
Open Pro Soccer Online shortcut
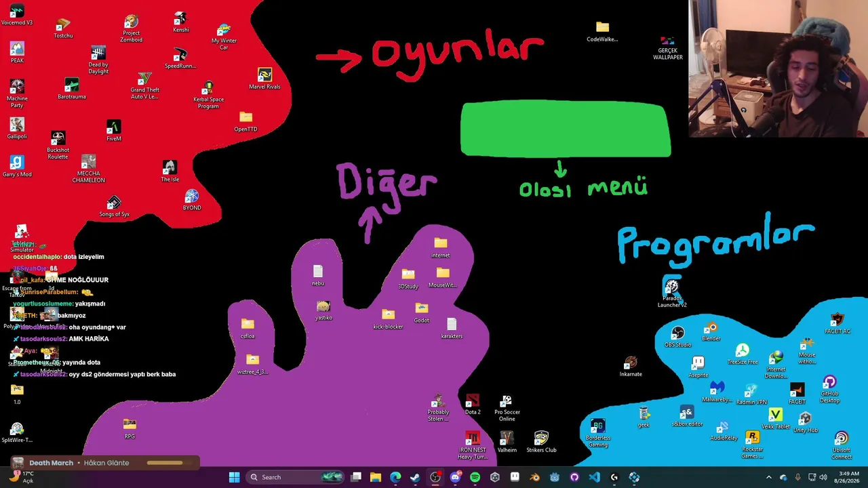tap(507, 409)
